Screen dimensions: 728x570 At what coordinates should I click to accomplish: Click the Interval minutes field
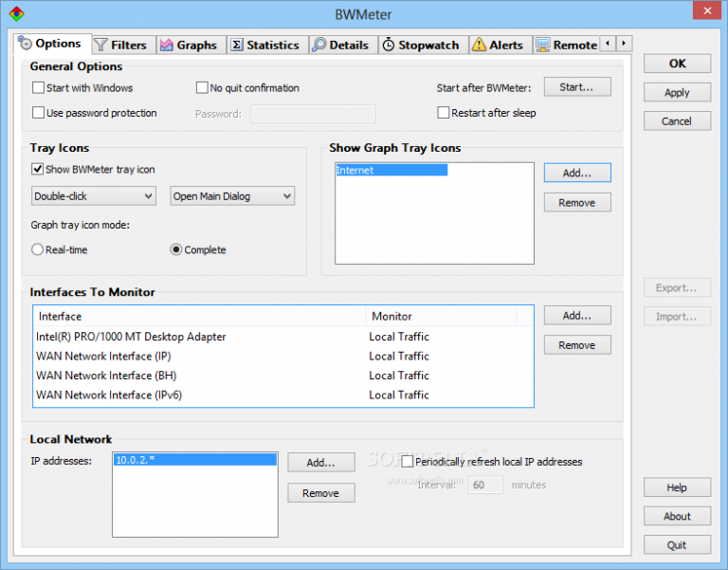click(485, 485)
